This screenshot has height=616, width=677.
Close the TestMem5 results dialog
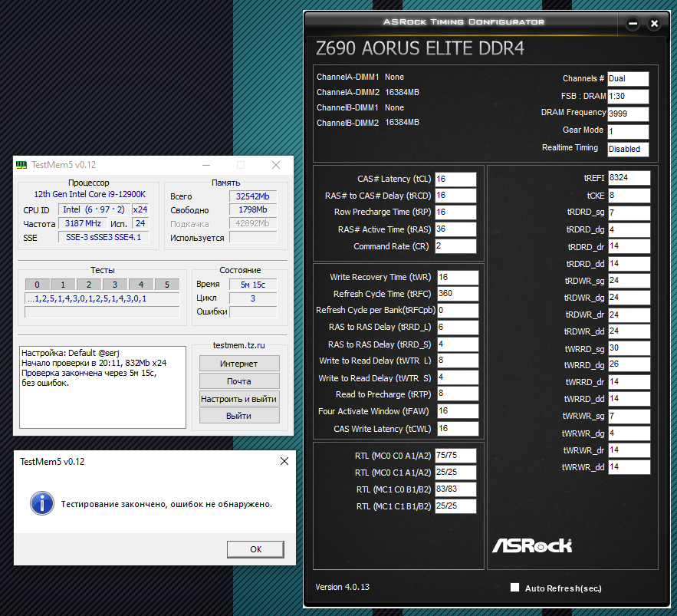[284, 461]
